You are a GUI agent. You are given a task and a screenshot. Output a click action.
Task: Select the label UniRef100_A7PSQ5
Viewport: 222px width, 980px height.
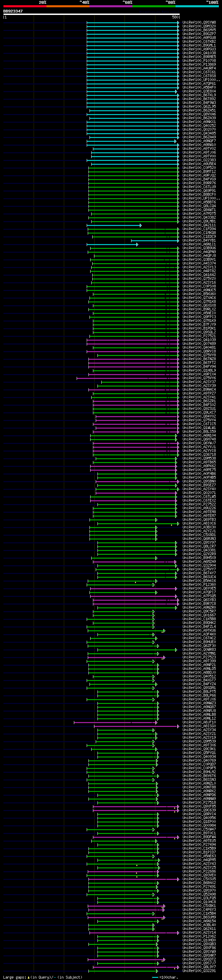coord(199,597)
